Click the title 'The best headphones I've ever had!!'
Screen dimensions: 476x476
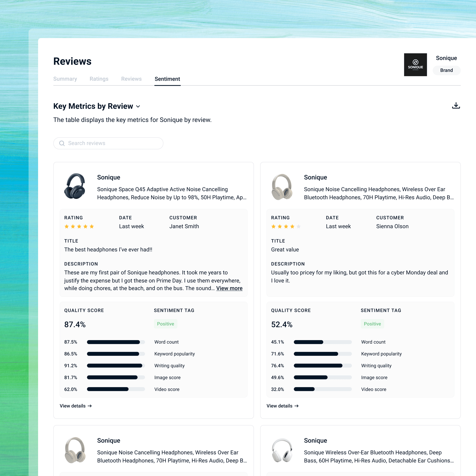108,250
